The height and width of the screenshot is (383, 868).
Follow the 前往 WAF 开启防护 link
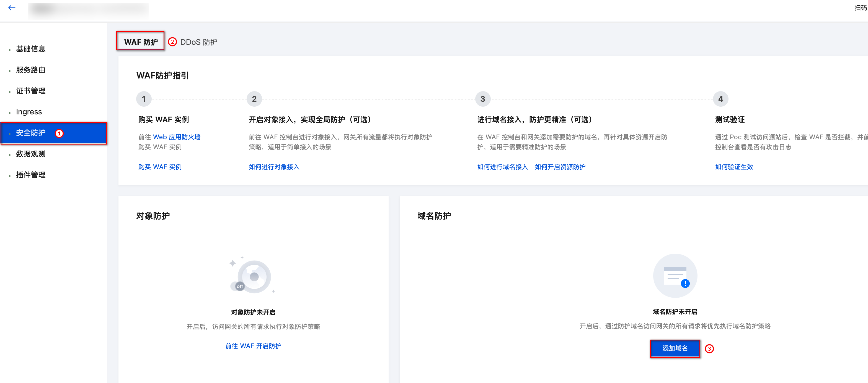(253, 346)
